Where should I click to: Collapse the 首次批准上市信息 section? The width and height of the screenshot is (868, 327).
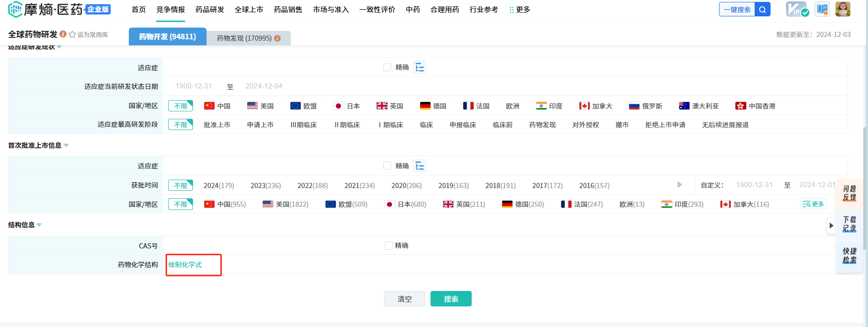click(x=66, y=145)
